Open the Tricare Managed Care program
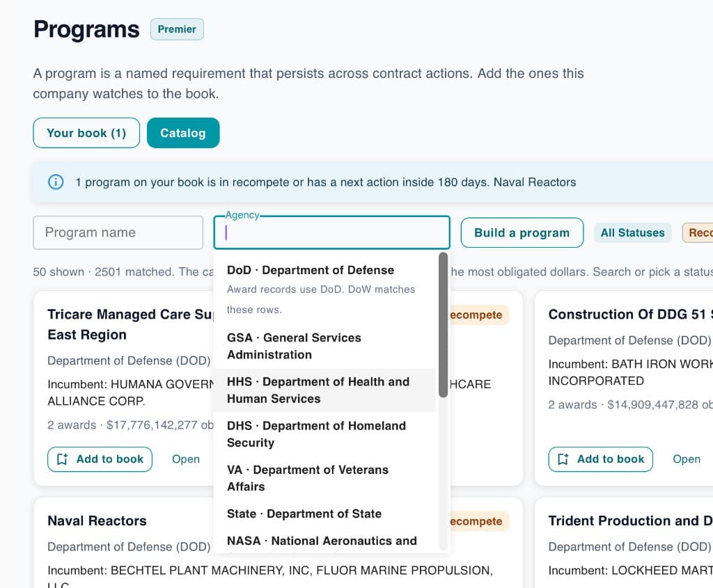The image size is (713, 588). 185,459
